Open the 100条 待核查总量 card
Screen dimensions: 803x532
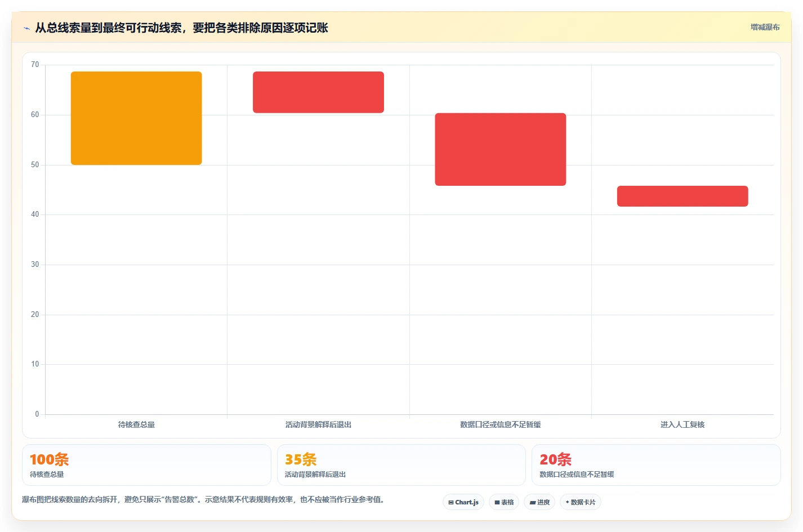click(x=146, y=465)
